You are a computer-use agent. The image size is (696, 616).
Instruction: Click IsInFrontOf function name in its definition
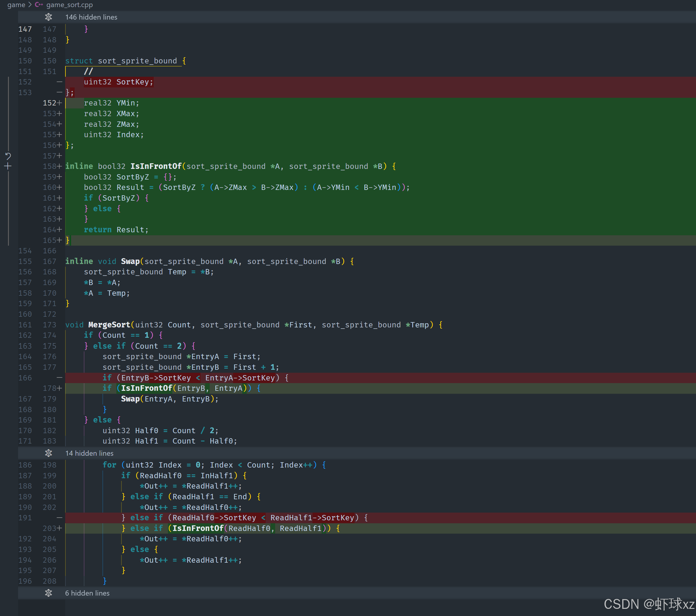(156, 166)
